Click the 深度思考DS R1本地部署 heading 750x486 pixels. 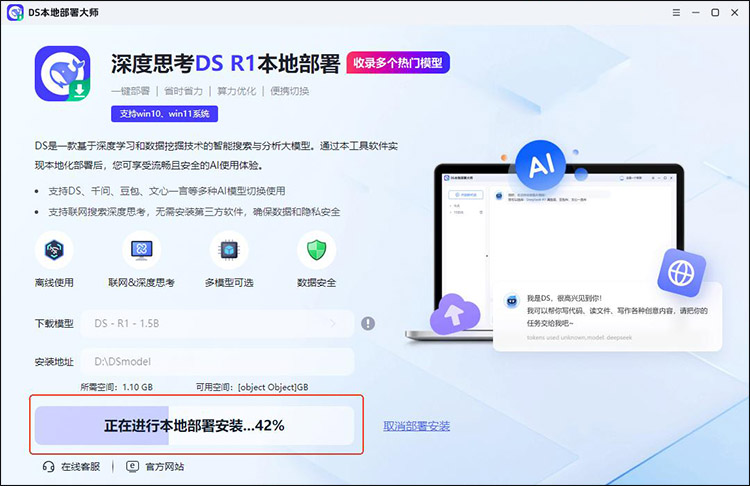click(x=225, y=64)
